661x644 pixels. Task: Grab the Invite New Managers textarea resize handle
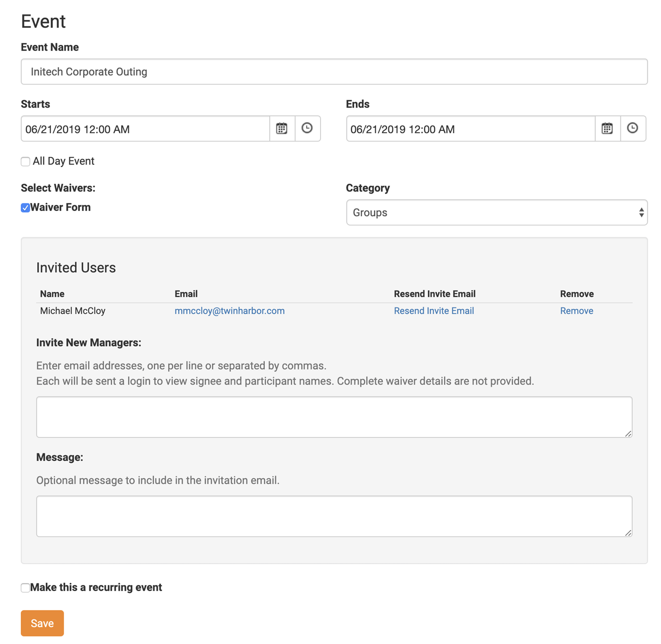click(x=628, y=433)
